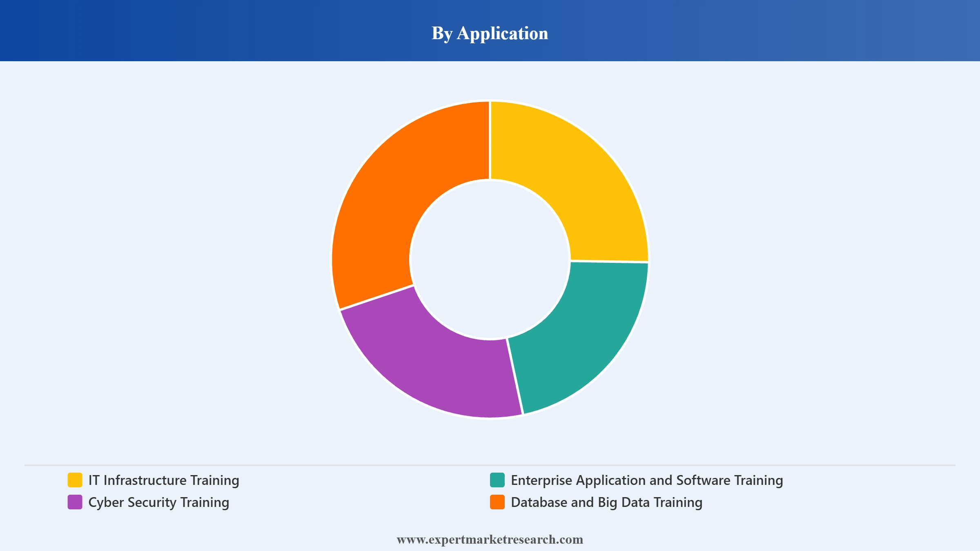This screenshot has width=980, height=551.
Task: Select the 'Cyber Security Training' legend label
Action: pos(159,502)
